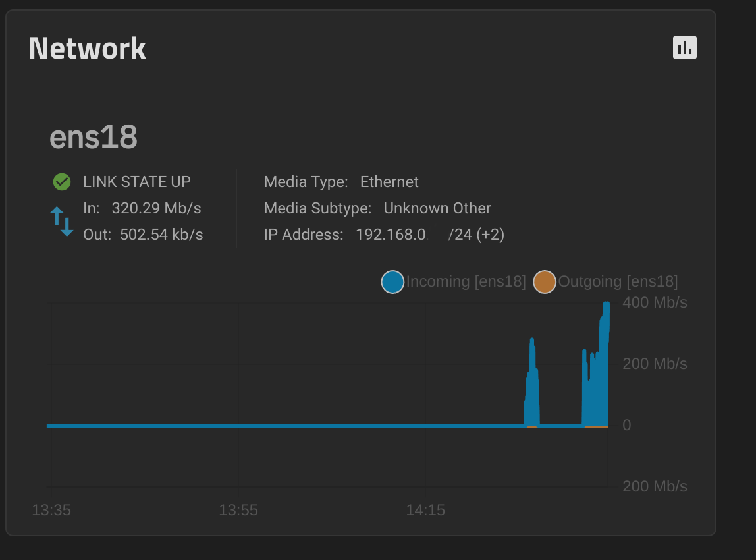Click the LINK STATE UP label

(x=137, y=182)
